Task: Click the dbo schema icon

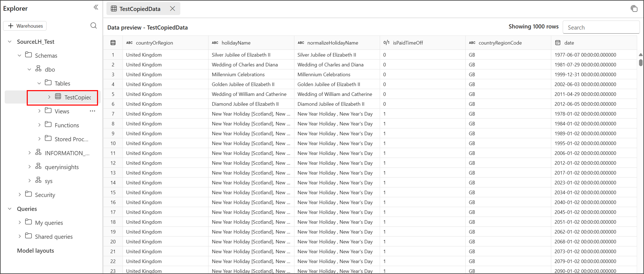Action: coord(38,69)
